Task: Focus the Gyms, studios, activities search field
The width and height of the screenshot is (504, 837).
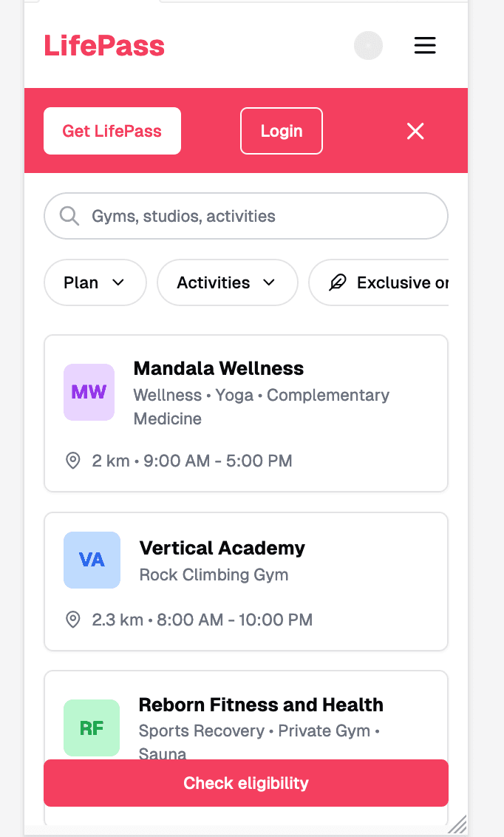Action: [246, 216]
